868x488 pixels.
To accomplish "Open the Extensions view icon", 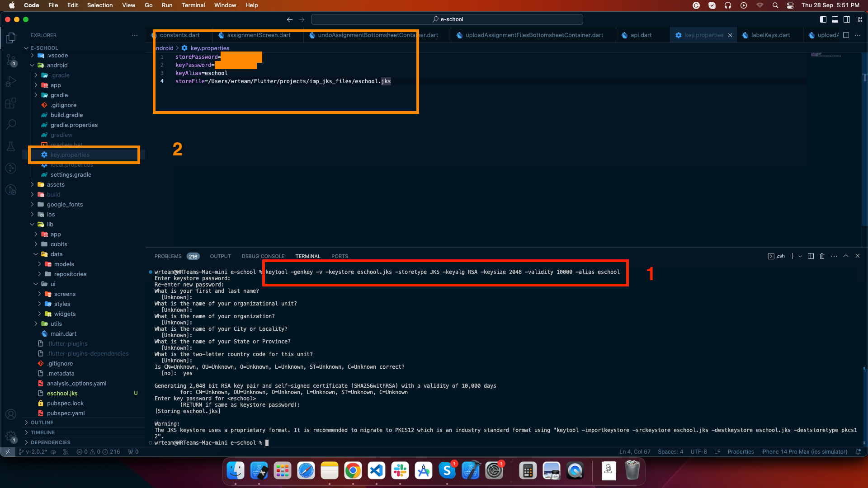I will 11,103.
